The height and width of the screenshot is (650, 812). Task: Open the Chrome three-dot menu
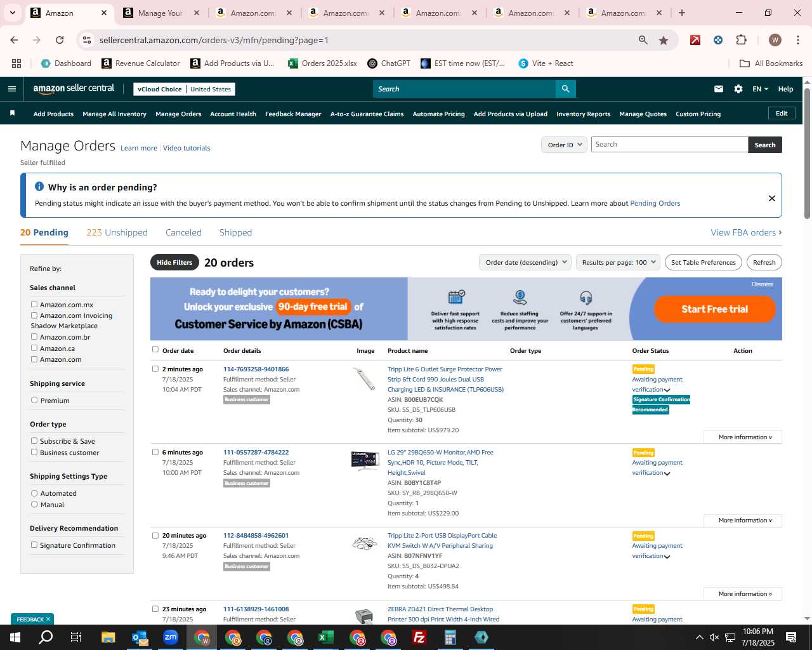[797, 40]
